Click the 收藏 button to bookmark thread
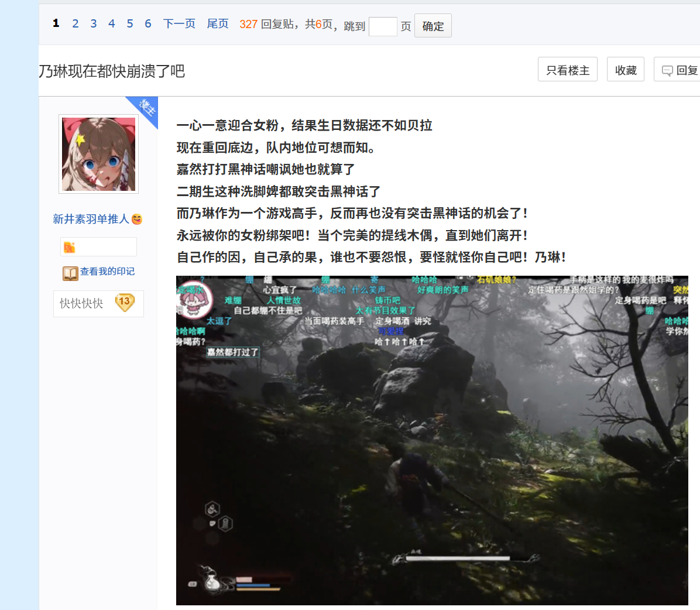Screen dimensions: 700x610 tap(625, 70)
